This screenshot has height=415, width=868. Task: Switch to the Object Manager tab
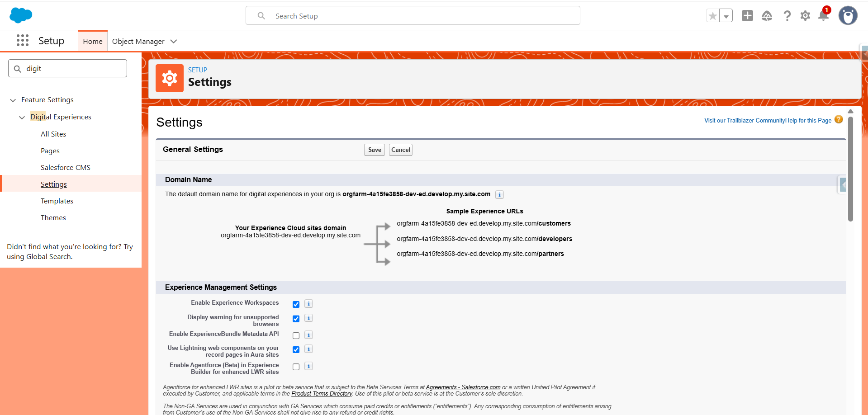[x=138, y=41]
